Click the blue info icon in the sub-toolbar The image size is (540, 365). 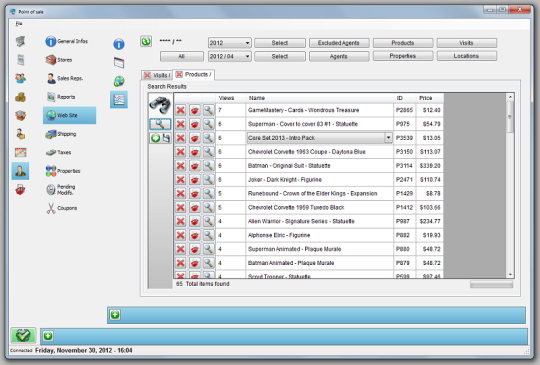coord(119,44)
